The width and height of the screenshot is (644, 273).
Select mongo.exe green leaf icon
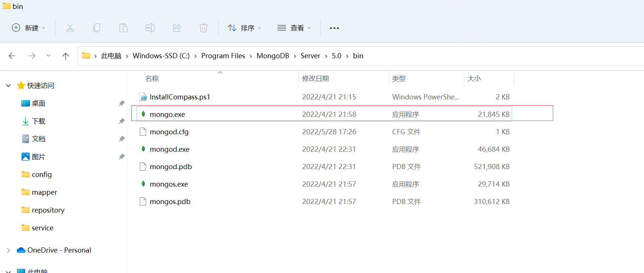[143, 114]
